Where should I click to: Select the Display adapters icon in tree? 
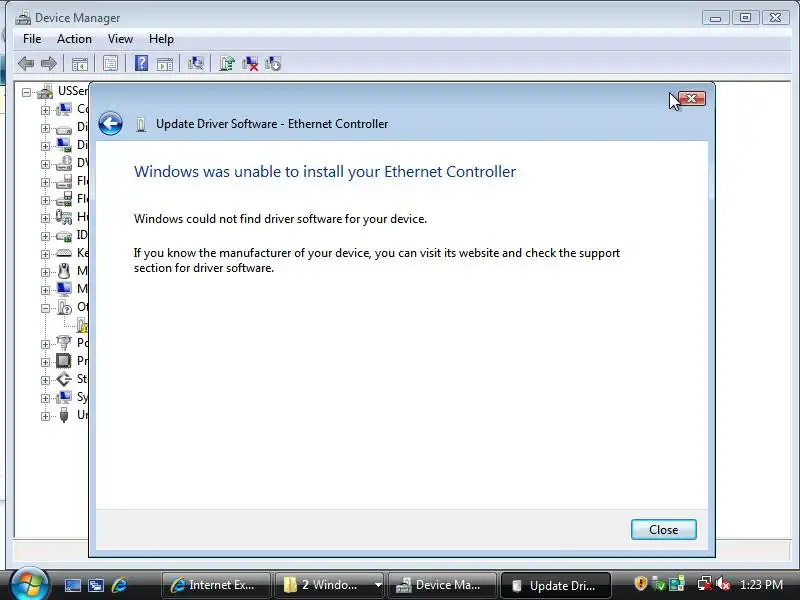(64, 145)
